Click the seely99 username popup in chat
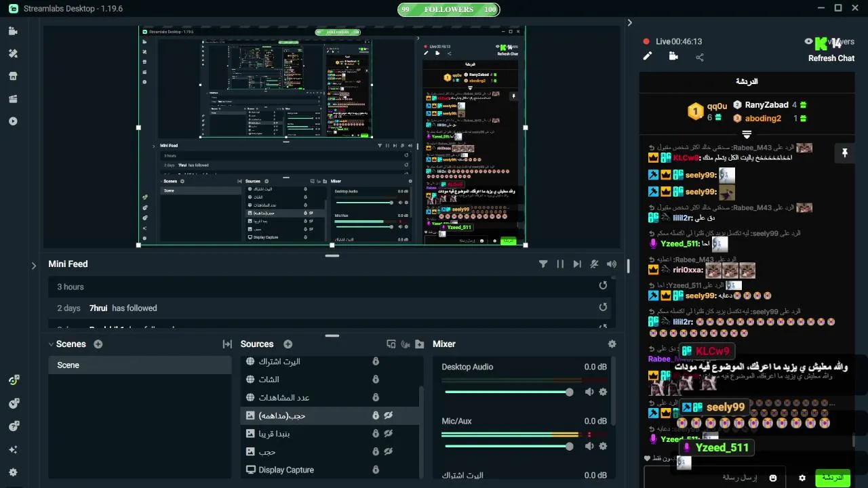 (x=716, y=407)
